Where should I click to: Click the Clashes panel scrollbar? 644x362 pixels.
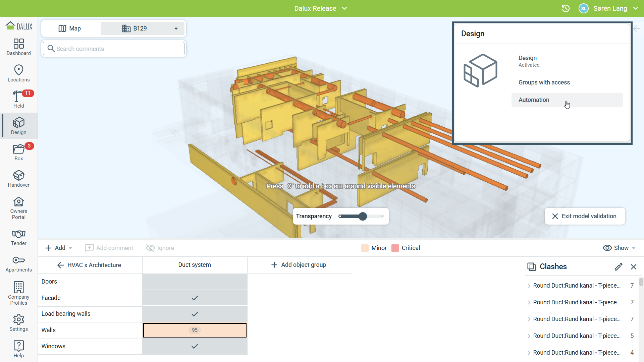641,282
